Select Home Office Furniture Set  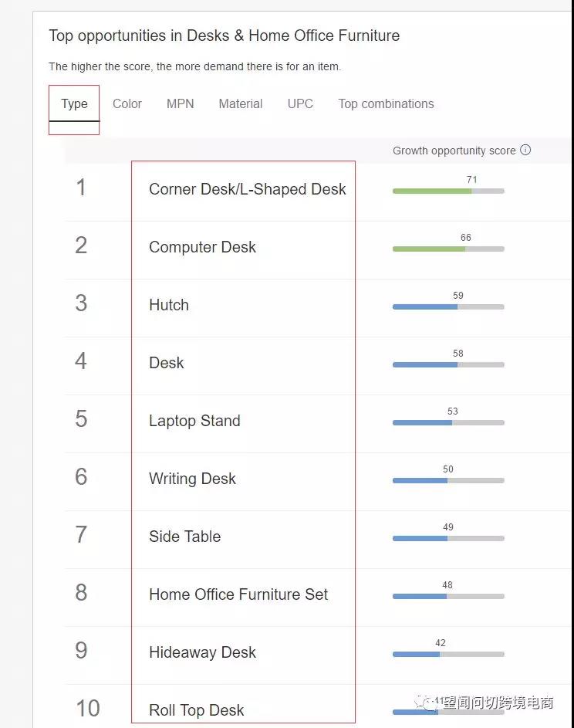click(x=238, y=595)
